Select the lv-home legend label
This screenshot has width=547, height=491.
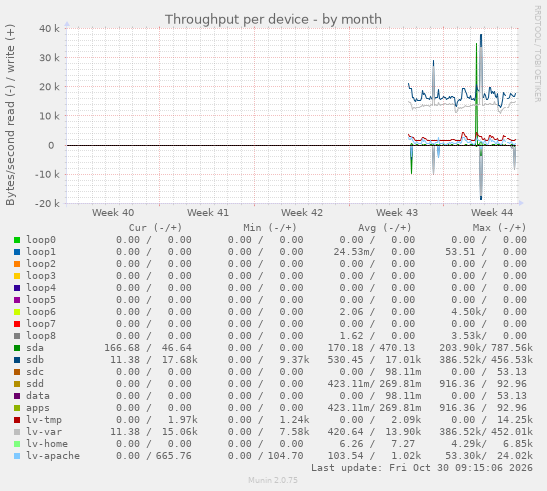(x=47, y=444)
